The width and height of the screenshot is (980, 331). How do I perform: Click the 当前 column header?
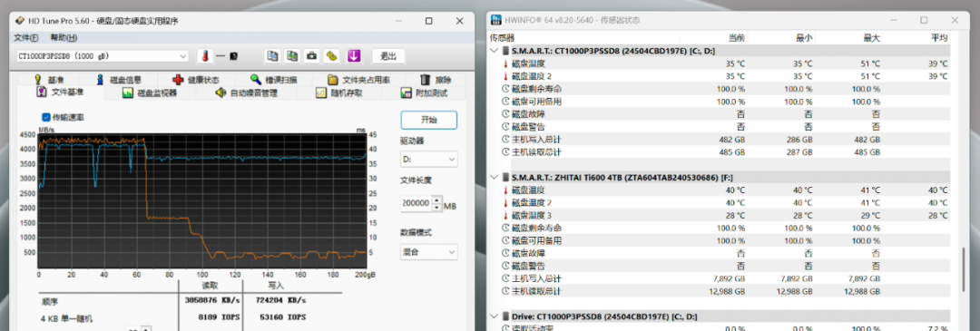pos(738,38)
